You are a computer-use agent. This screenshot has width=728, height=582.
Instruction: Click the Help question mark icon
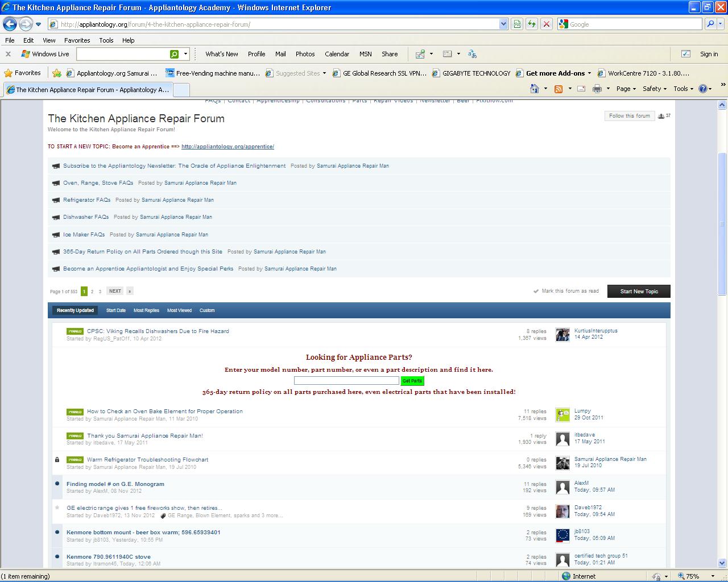tap(703, 89)
